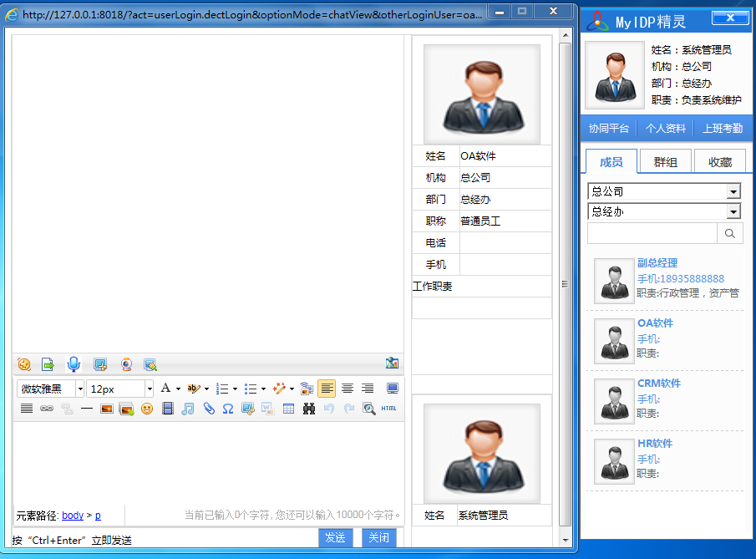Image resolution: width=756 pixels, height=559 pixels.
Task: Switch to the 群组 tab
Action: tap(665, 162)
